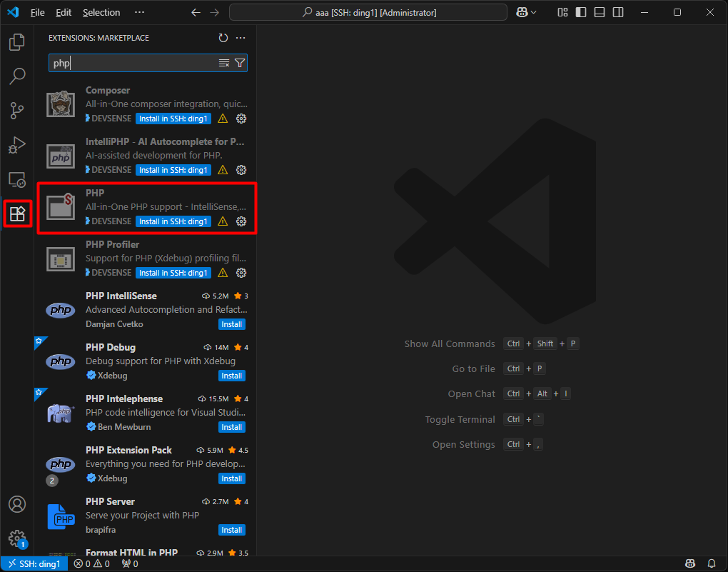Open the Extensions view icon
The height and width of the screenshot is (572, 728).
17,214
